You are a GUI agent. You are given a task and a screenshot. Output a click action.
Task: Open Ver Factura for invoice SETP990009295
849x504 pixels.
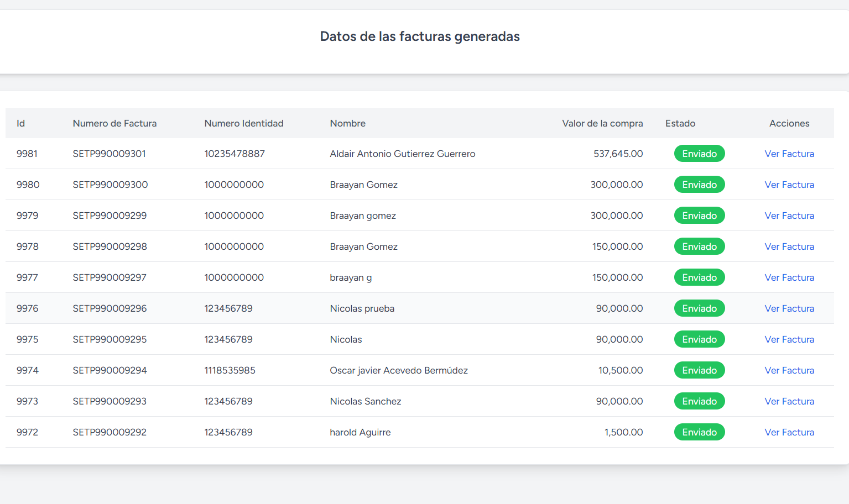click(789, 339)
